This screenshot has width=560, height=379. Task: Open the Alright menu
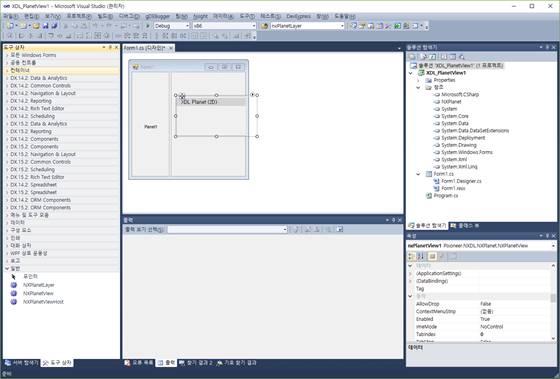[x=200, y=16]
